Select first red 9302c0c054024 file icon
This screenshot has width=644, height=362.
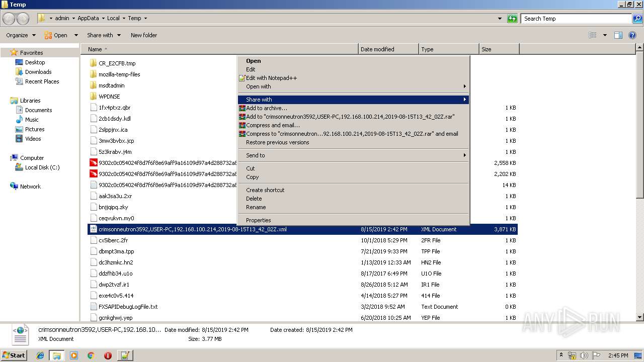[93, 163]
